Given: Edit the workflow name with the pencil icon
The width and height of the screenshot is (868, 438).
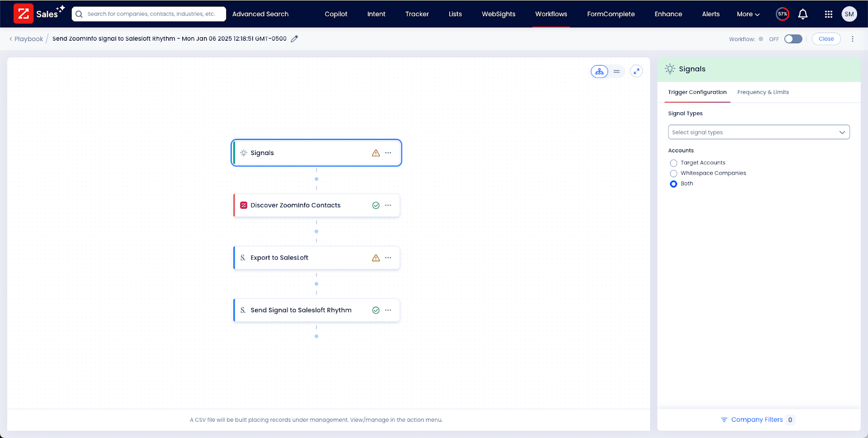Looking at the screenshot, I should [294, 39].
